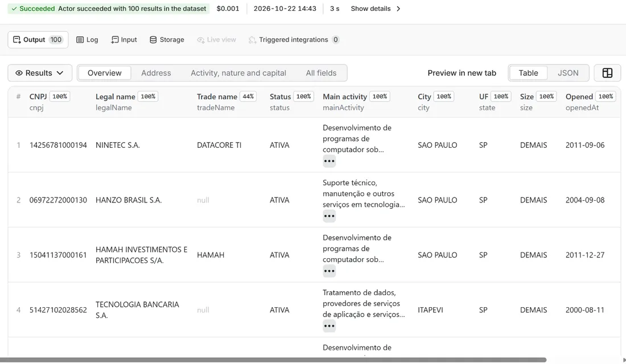Click the City column header
The image size is (626, 364).
point(425,97)
